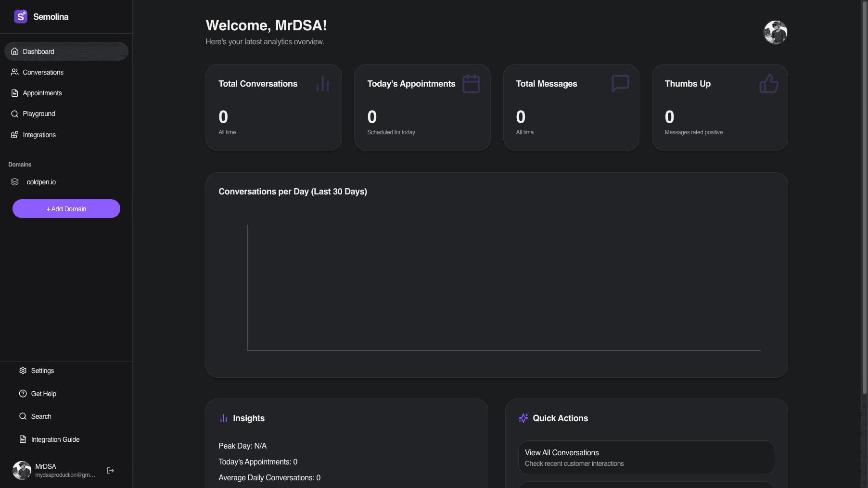The height and width of the screenshot is (488, 868).
Task: Click the Get Help question mark icon
Action: pyautogui.click(x=23, y=394)
